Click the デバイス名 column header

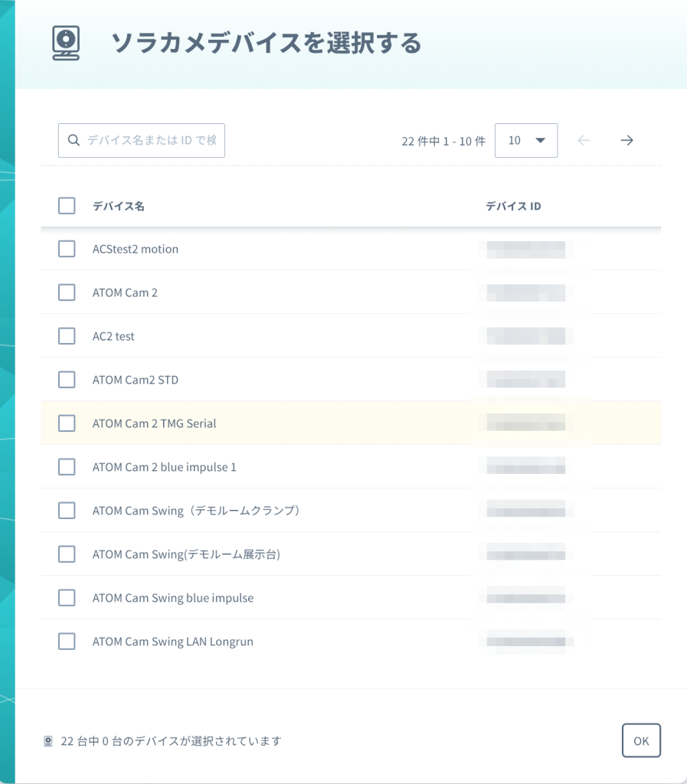click(119, 206)
